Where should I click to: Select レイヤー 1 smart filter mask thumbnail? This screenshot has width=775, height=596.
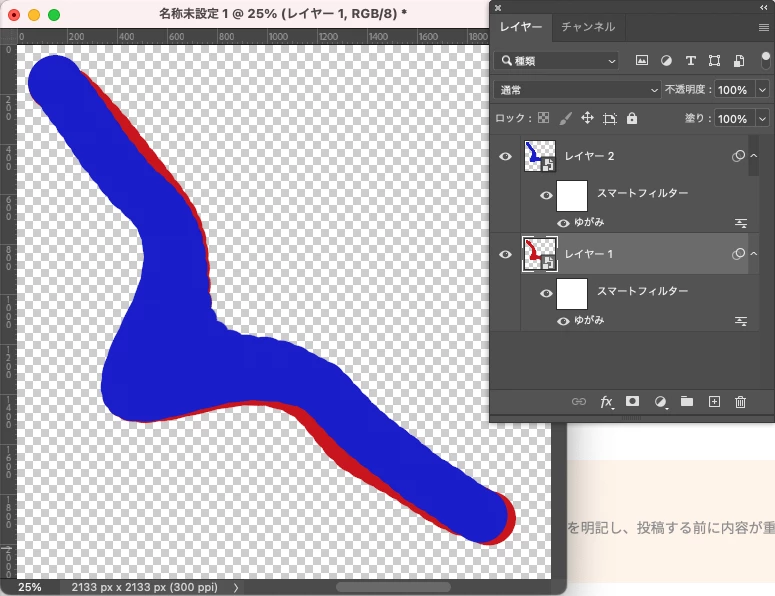(572, 294)
